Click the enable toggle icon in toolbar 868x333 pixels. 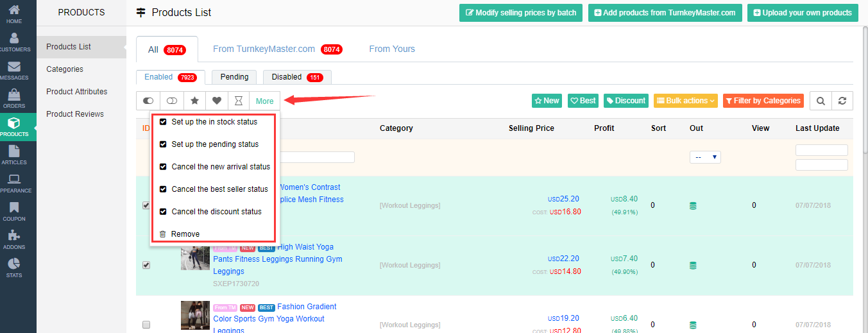(x=148, y=101)
